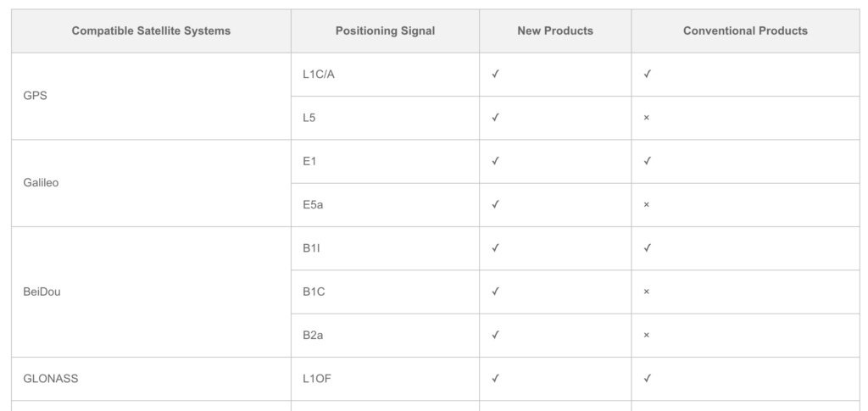The image size is (868, 411).
Task: Click the GLONASS satellite system cell
Action: pos(151,379)
